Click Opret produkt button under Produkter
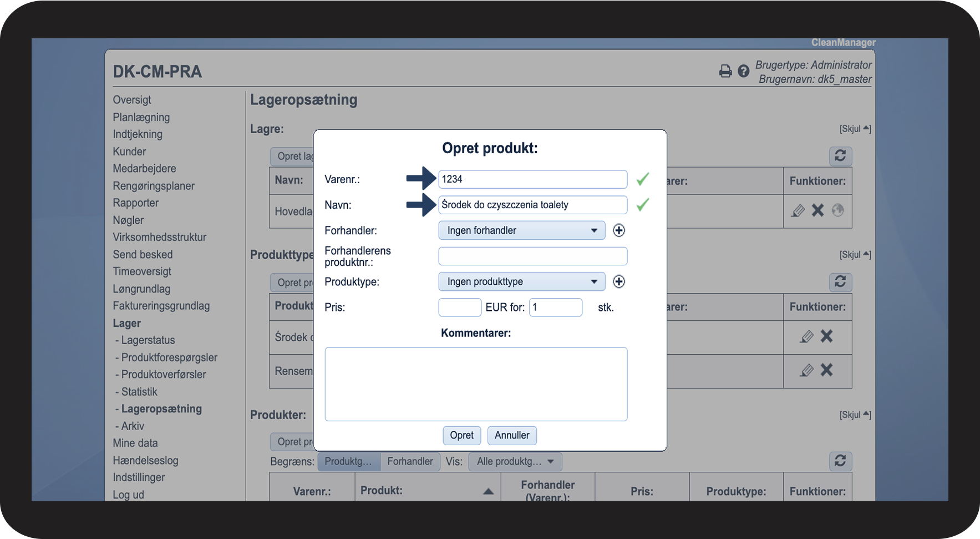The height and width of the screenshot is (539, 980). click(x=292, y=442)
